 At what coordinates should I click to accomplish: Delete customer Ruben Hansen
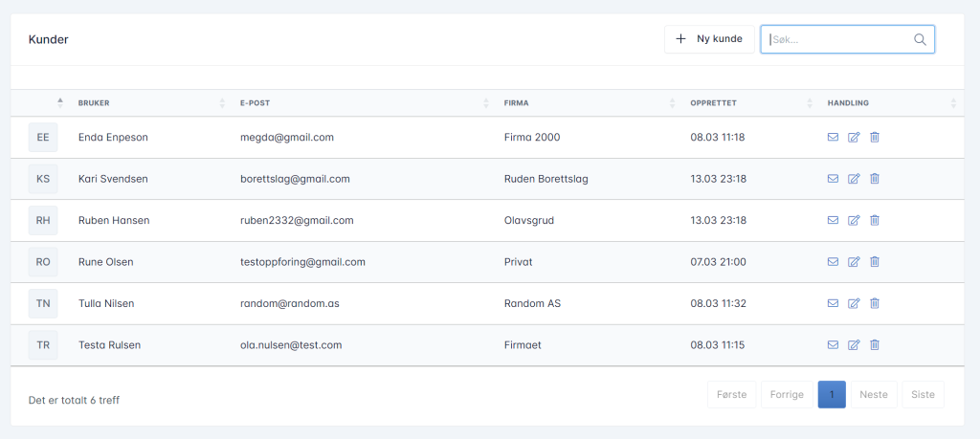[x=875, y=220]
